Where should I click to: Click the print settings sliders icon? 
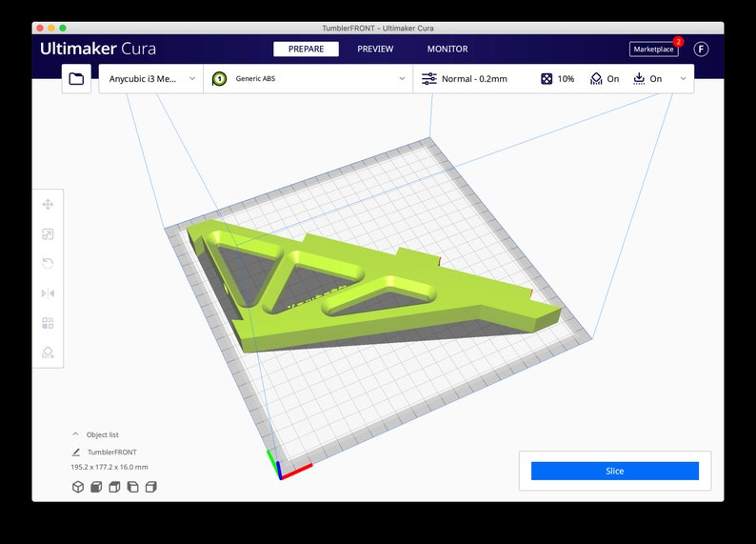click(x=429, y=79)
